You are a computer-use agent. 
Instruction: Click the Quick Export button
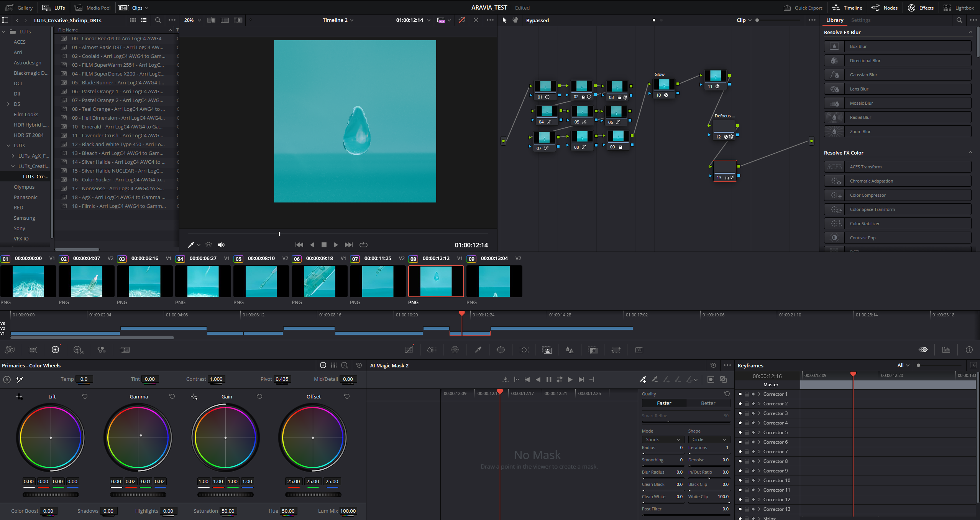(803, 8)
